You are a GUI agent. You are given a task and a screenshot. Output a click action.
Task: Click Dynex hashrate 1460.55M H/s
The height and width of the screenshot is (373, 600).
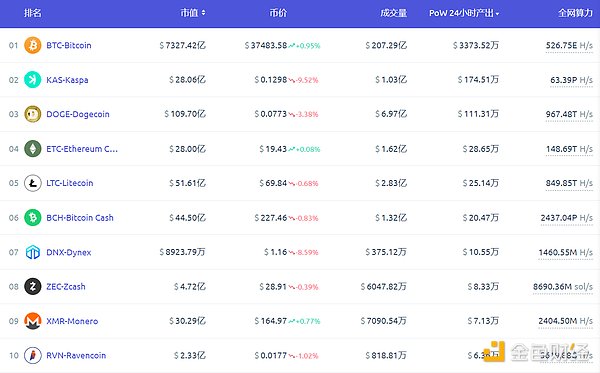[x=566, y=252]
